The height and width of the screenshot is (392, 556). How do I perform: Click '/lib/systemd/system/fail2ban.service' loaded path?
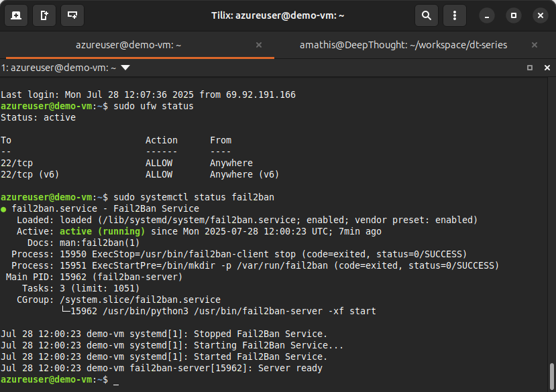tap(199, 220)
